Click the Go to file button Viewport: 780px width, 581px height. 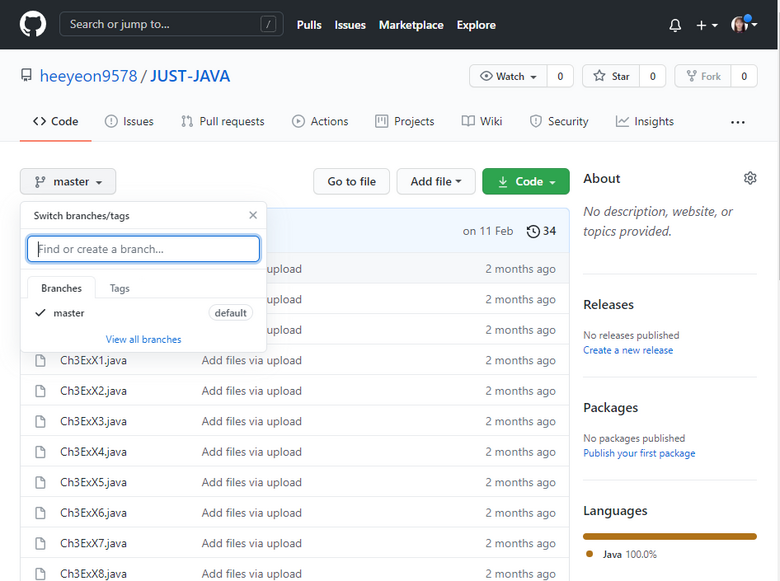pos(351,182)
